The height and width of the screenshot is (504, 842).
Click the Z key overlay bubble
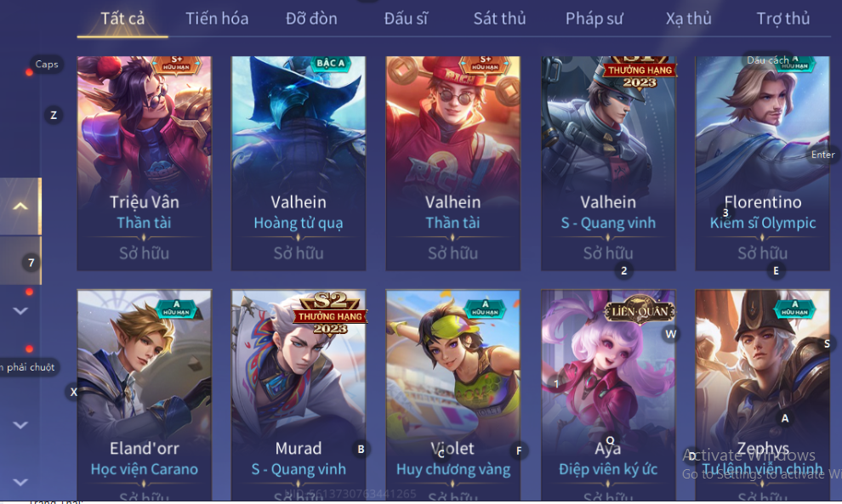pos(54,115)
